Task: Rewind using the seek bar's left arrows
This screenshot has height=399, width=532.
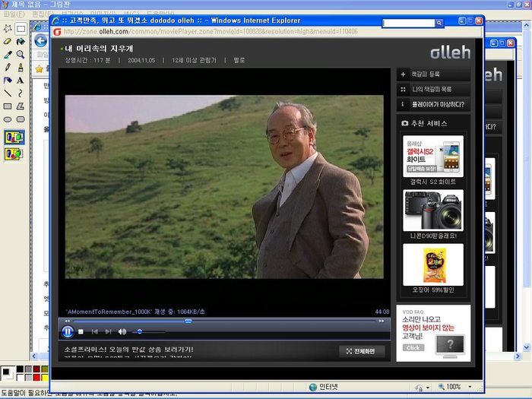Action: coord(67,321)
